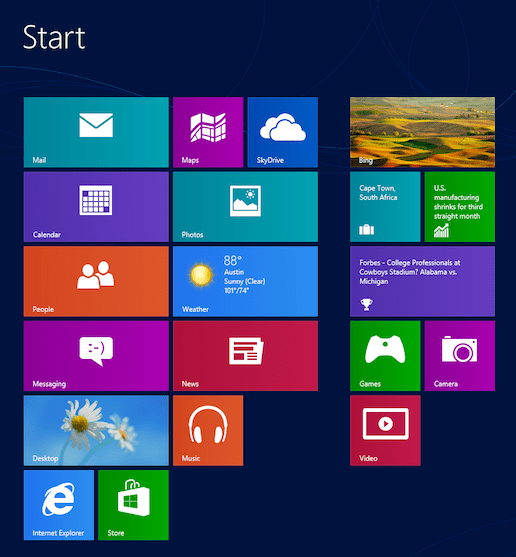The width and height of the screenshot is (516, 557).
Task: Open the Windows Store tile
Action: (x=133, y=505)
